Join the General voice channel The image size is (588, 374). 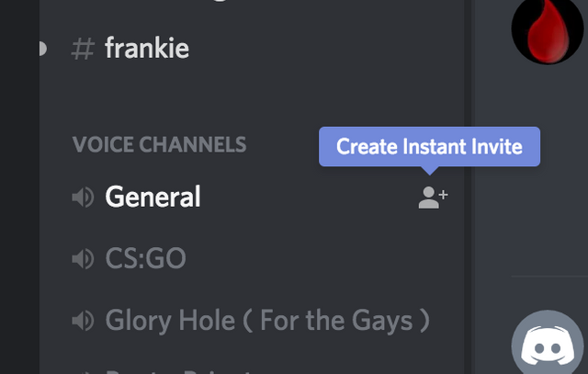(153, 197)
